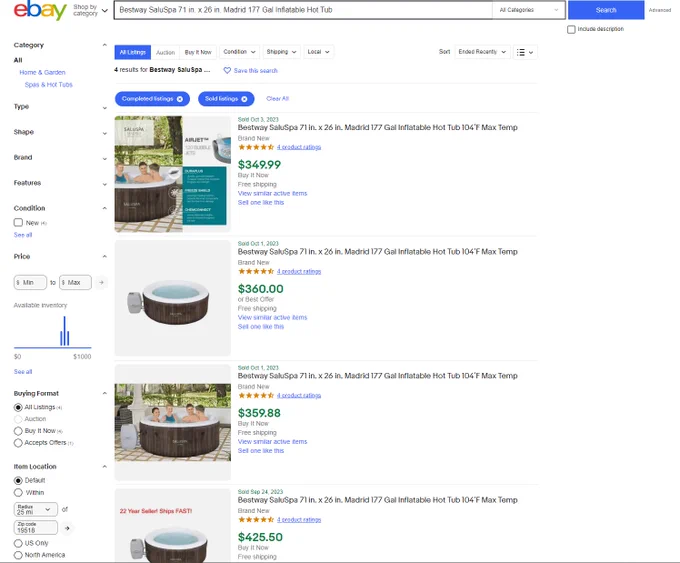Switch to the Auction tab
This screenshot has width=680, height=563.
pyautogui.click(x=165, y=52)
